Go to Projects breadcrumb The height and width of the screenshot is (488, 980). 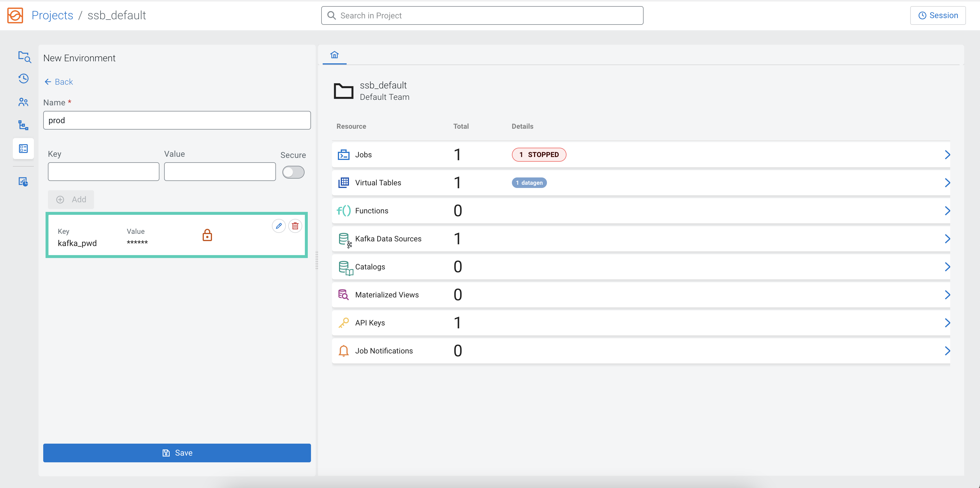tap(52, 15)
